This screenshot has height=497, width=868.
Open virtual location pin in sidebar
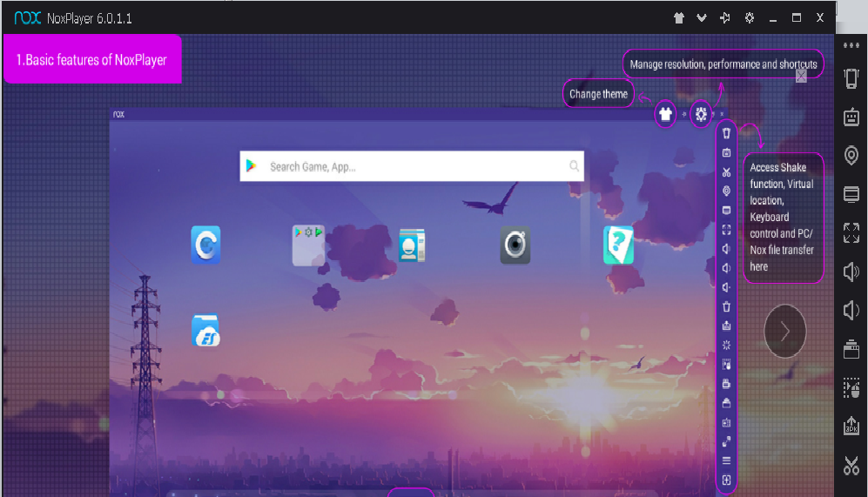[851, 156]
